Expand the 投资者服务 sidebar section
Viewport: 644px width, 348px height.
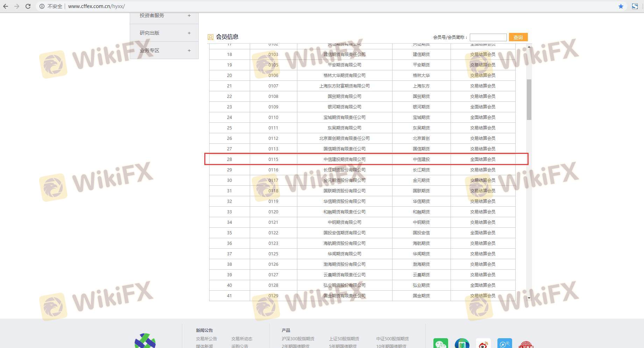[x=189, y=15]
